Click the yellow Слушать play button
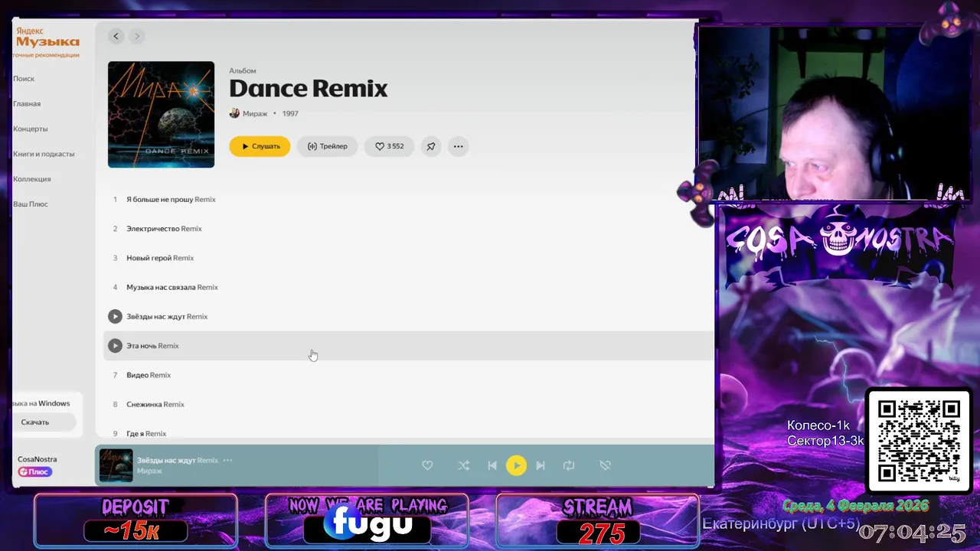The width and height of the screenshot is (980, 551). [x=260, y=146]
